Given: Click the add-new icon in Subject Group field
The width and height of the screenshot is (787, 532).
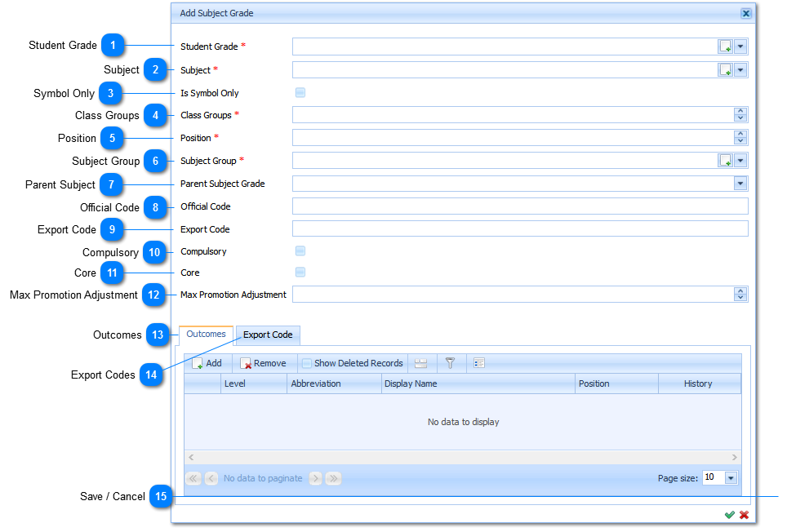Looking at the screenshot, I should pos(725,161).
